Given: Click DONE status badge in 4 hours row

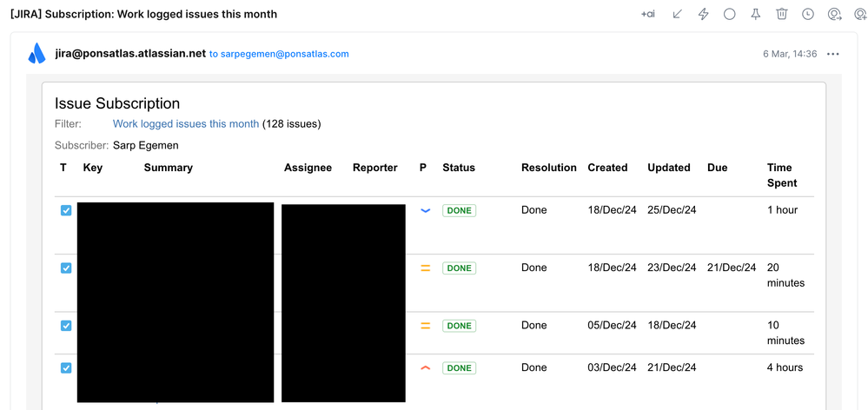Looking at the screenshot, I should (459, 368).
